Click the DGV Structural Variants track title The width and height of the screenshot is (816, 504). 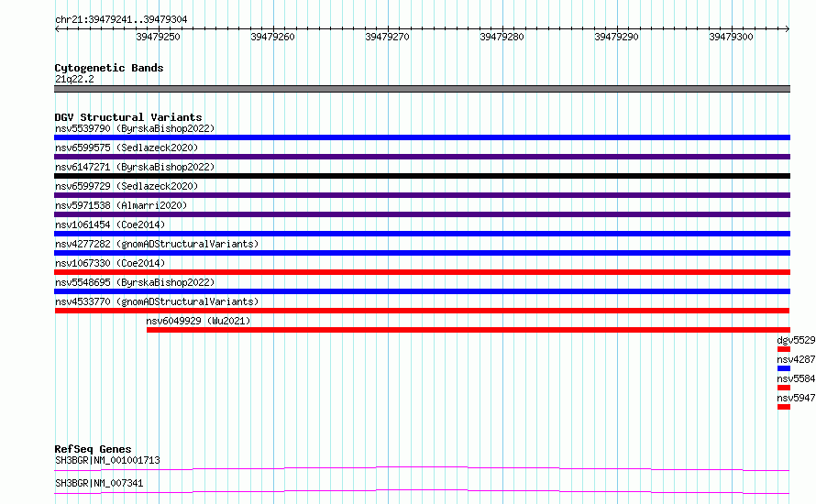point(128,117)
